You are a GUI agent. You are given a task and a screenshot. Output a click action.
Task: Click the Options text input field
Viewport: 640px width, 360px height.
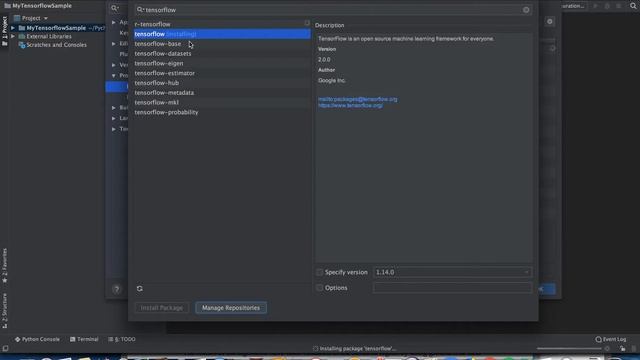(452, 288)
